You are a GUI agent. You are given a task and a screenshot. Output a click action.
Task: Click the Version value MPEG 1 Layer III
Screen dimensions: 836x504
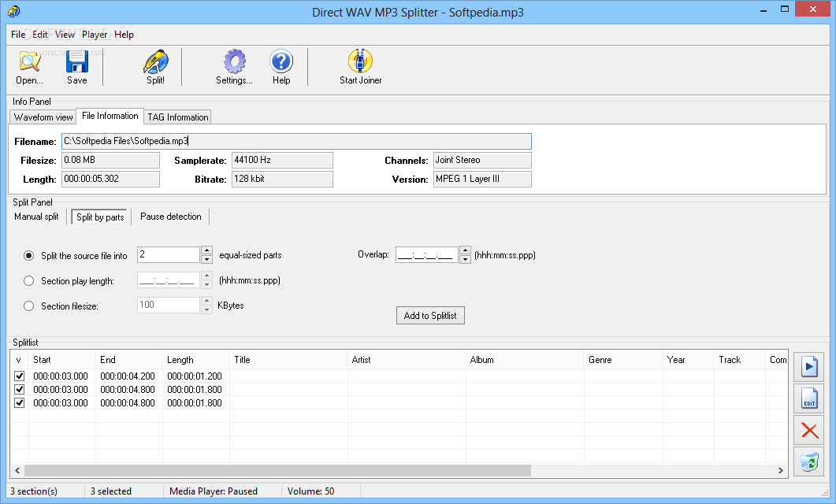pyautogui.click(x=482, y=179)
